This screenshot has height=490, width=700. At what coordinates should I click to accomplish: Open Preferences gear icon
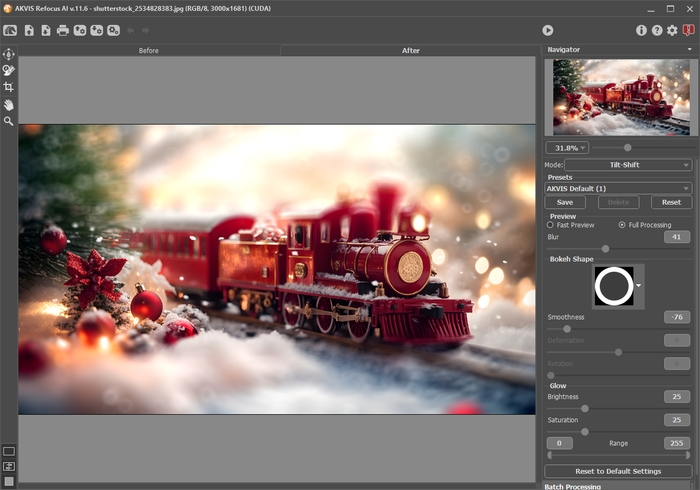[x=672, y=30]
